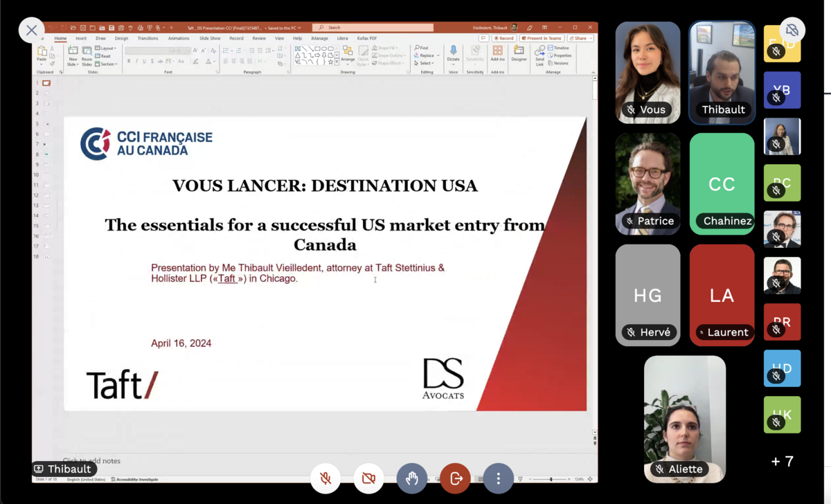Click the Arrange icon in Drawing group

(x=348, y=53)
